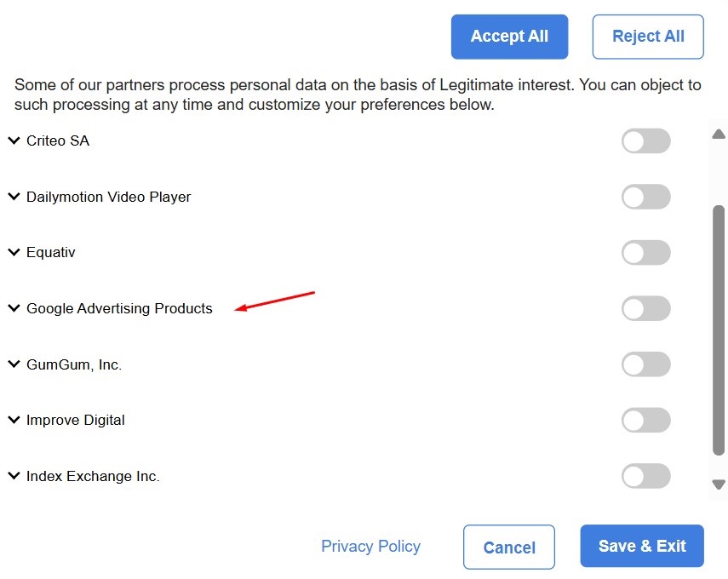Click Cancel to dismiss changes

click(x=508, y=547)
